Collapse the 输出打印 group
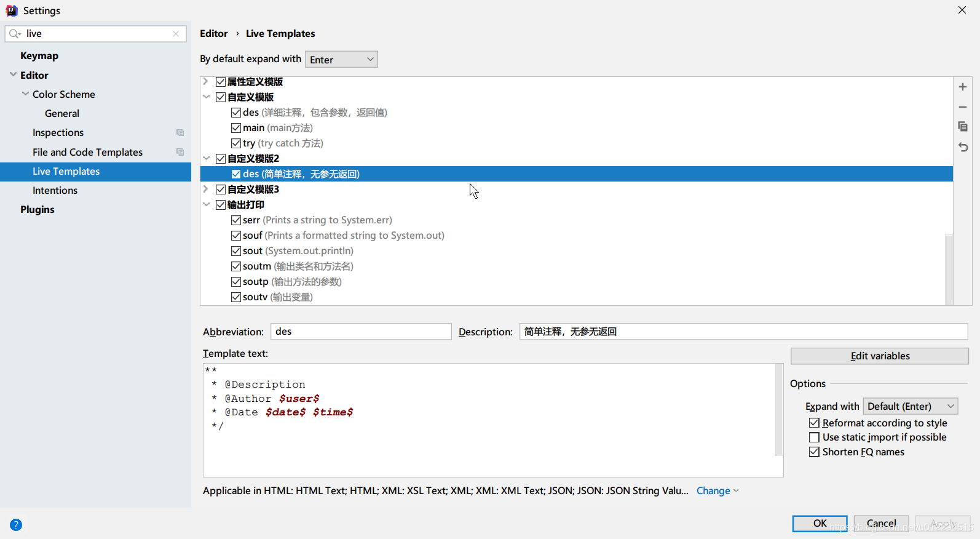 pyautogui.click(x=206, y=205)
